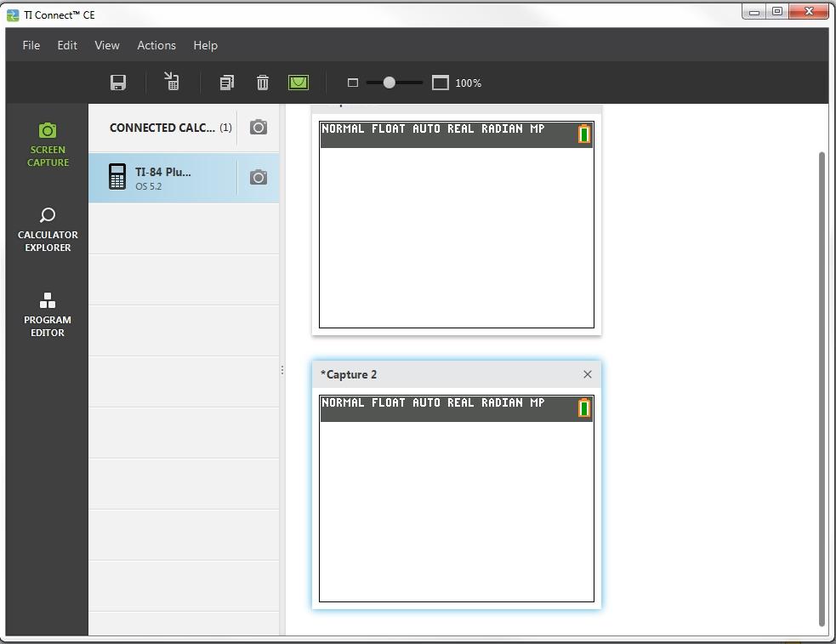Switch to Program Editor workspace

point(48,315)
